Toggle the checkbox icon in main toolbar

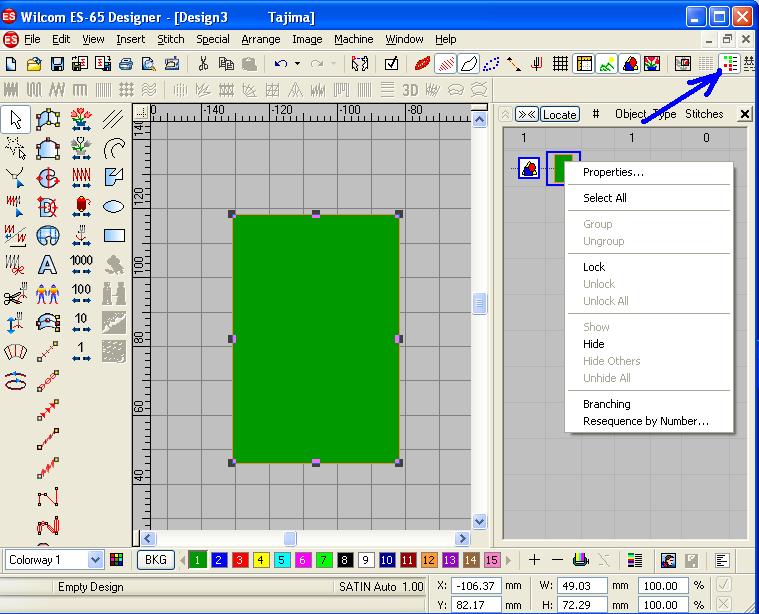point(392,64)
